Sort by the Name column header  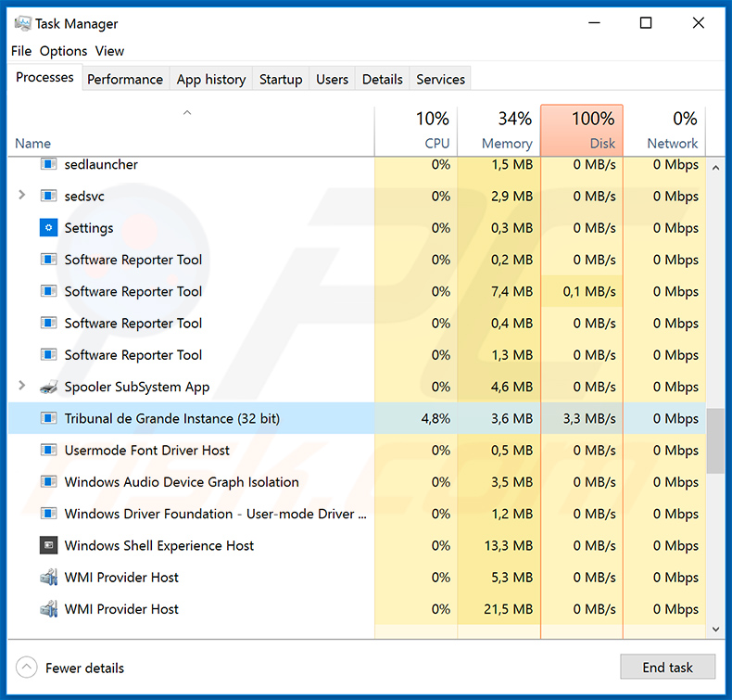pyautogui.click(x=191, y=131)
